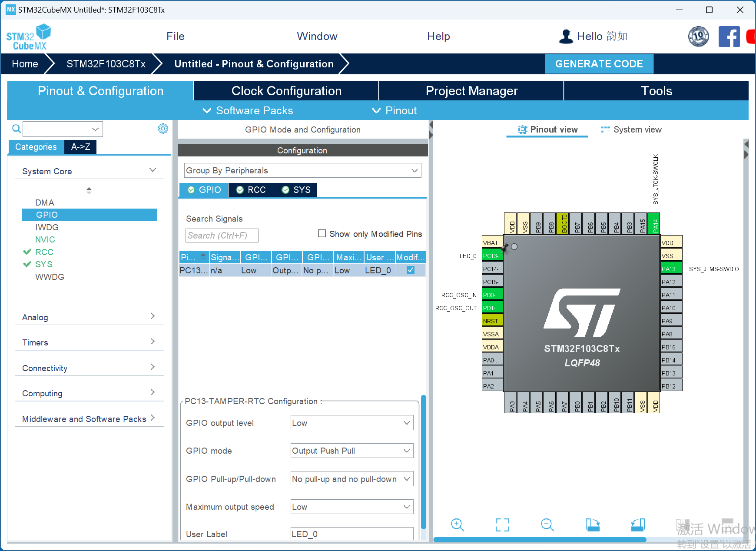The width and height of the screenshot is (756, 551).
Task: Open the GPIO output level dropdown
Action: [352, 423]
